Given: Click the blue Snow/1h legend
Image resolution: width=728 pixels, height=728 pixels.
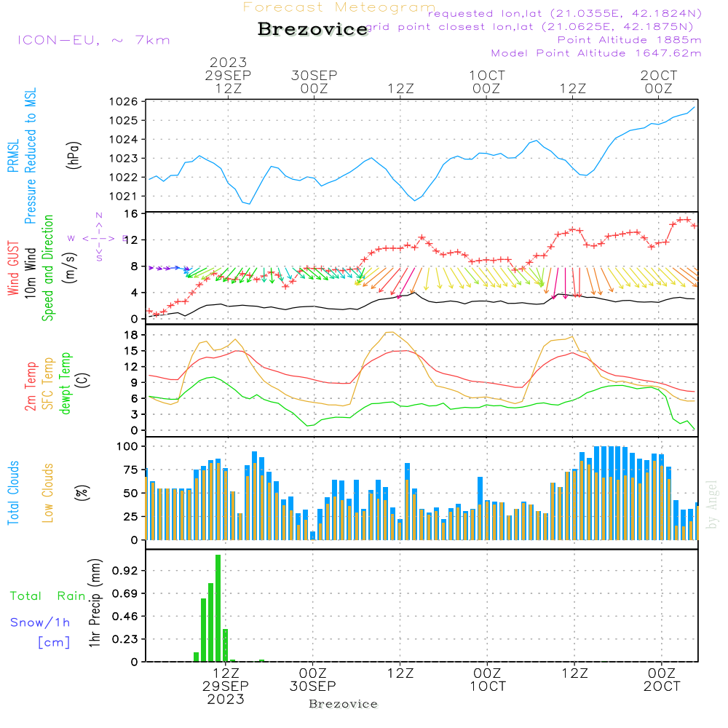Looking at the screenshot, I should click(x=40, y=622).
